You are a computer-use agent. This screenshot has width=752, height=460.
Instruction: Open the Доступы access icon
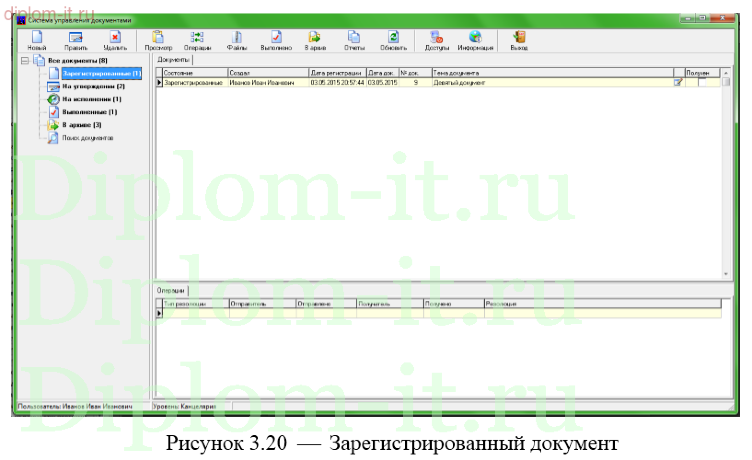[437, 40]
